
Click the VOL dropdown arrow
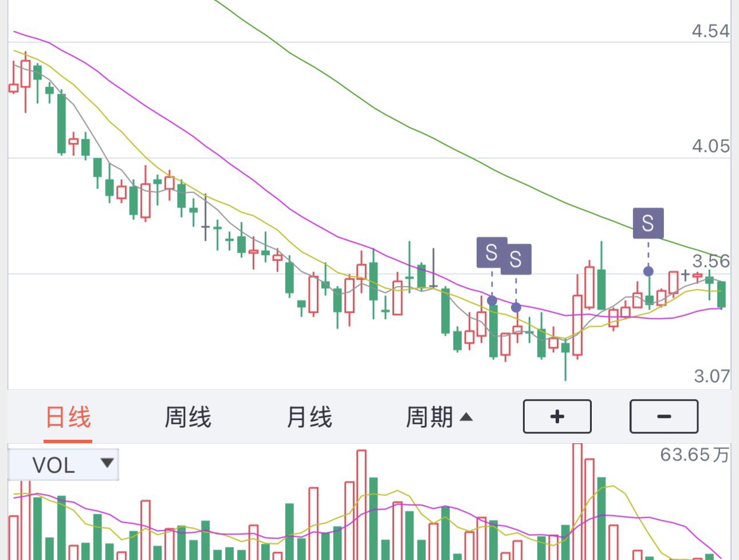click(x=107, y=463)
